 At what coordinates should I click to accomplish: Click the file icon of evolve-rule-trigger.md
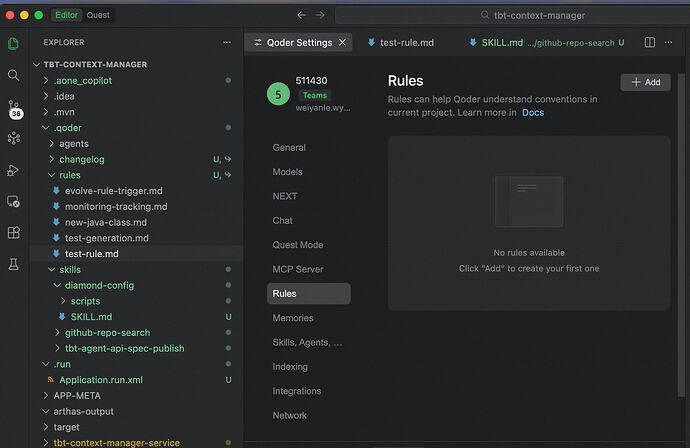[x=56, y=191]
